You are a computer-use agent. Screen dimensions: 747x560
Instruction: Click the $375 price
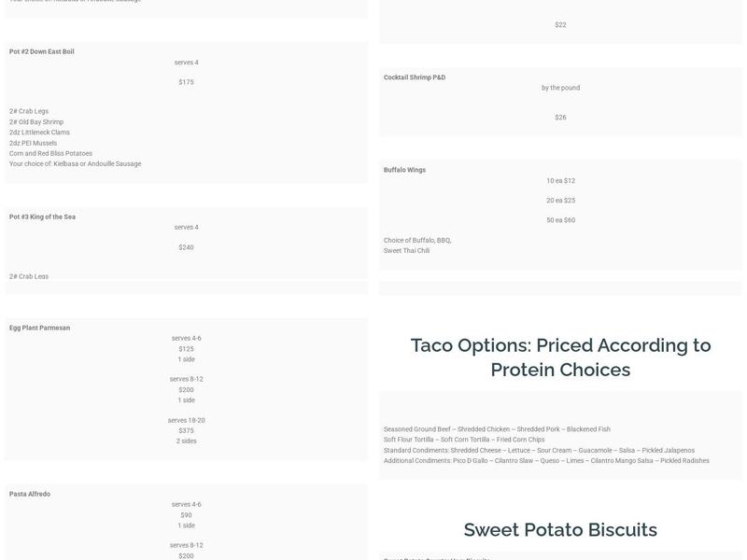[186, 430]
